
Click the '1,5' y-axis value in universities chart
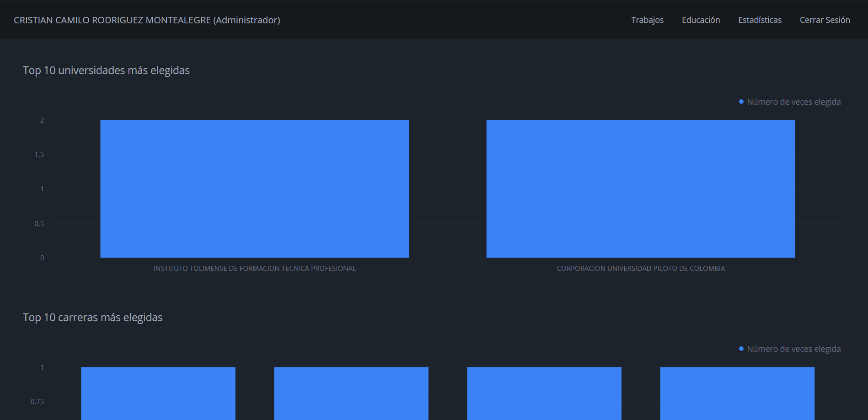click(39, 155)
